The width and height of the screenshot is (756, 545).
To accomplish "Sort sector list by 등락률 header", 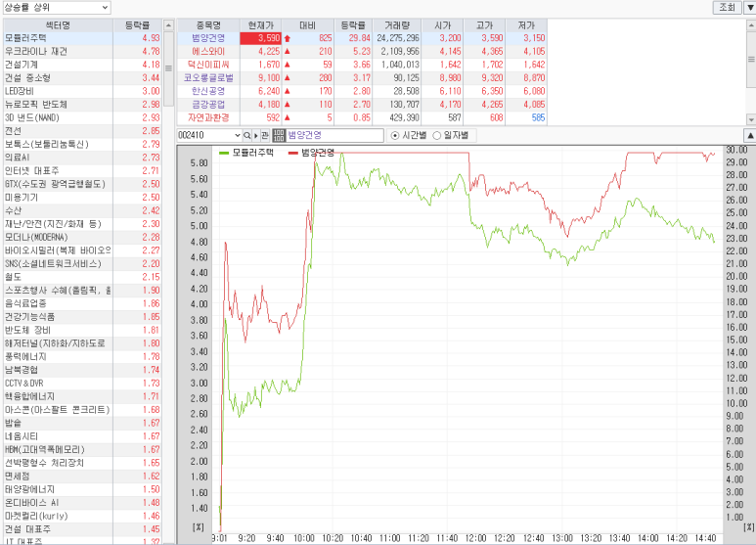I will (138, 25).
